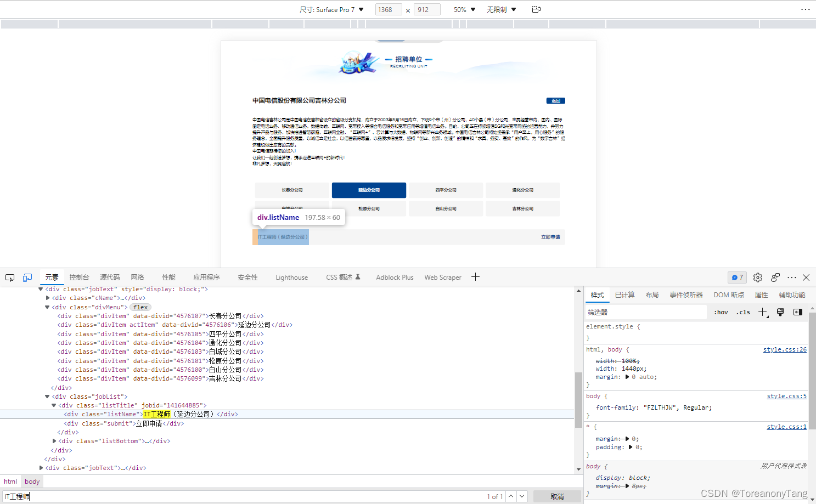Viewport: 816px width, 504px height.
Task: Toggle the computed styles sidebar icon
Action: tap(798, 312)
